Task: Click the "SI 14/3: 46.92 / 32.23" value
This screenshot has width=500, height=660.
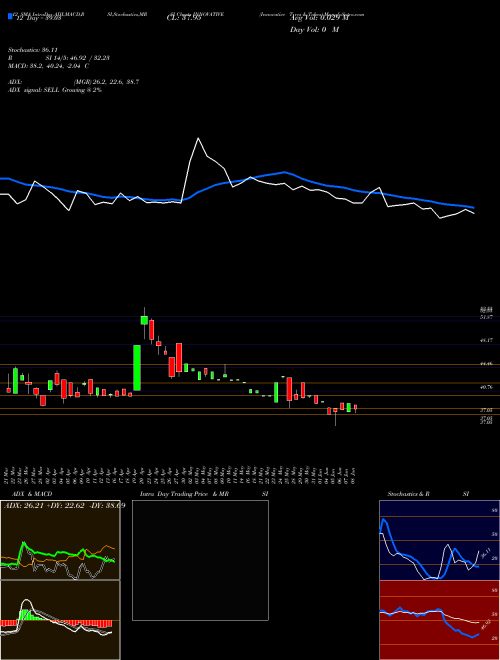Action: coord(78,58)
